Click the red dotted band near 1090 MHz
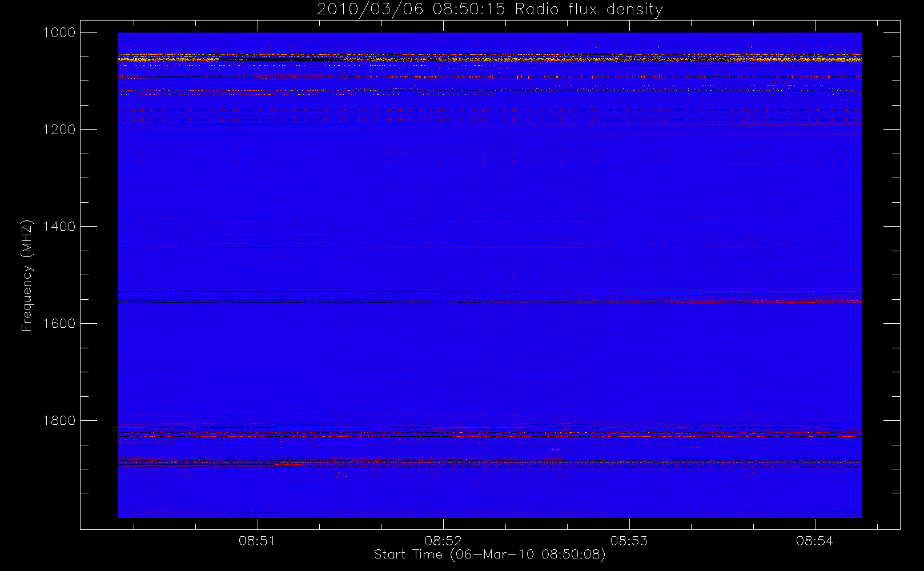Image resolution: width=924 pixels, height=571 pixels. [489, 77]
